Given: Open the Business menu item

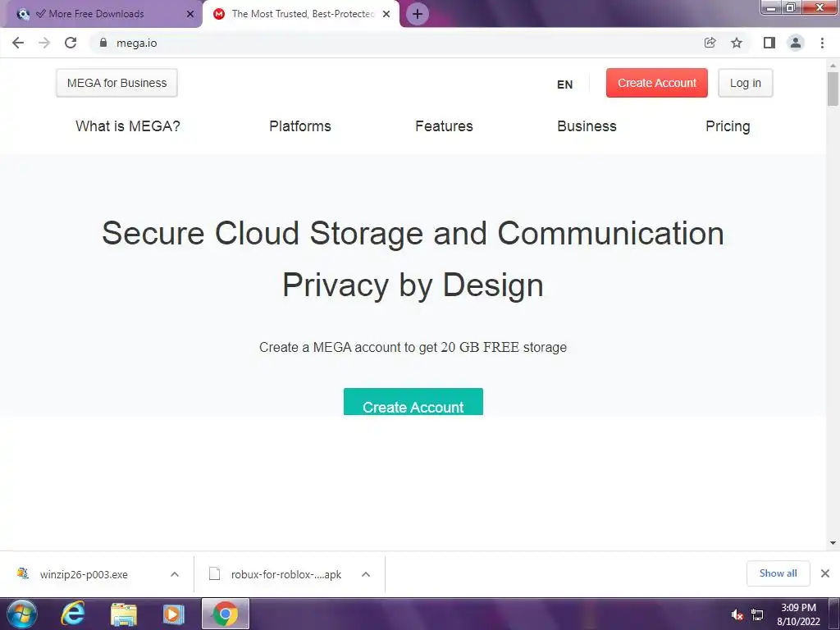Looking at the screenshot, I should [587, 126].
